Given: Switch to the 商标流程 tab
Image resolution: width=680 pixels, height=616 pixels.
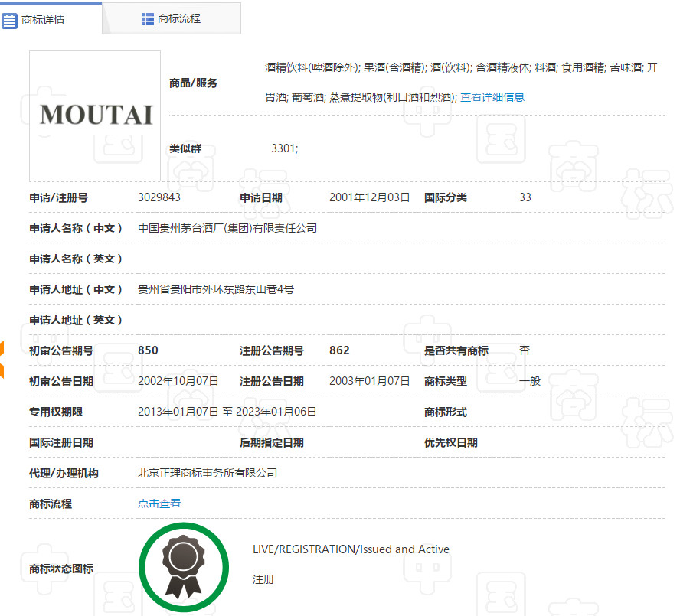Looking at the screenshot, I should point(172,18).
